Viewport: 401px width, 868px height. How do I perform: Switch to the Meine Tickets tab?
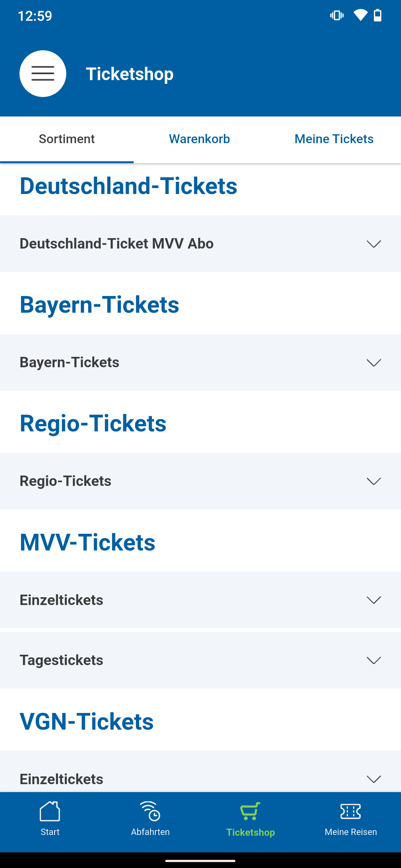pyautogui.click(x=334, y=139)
